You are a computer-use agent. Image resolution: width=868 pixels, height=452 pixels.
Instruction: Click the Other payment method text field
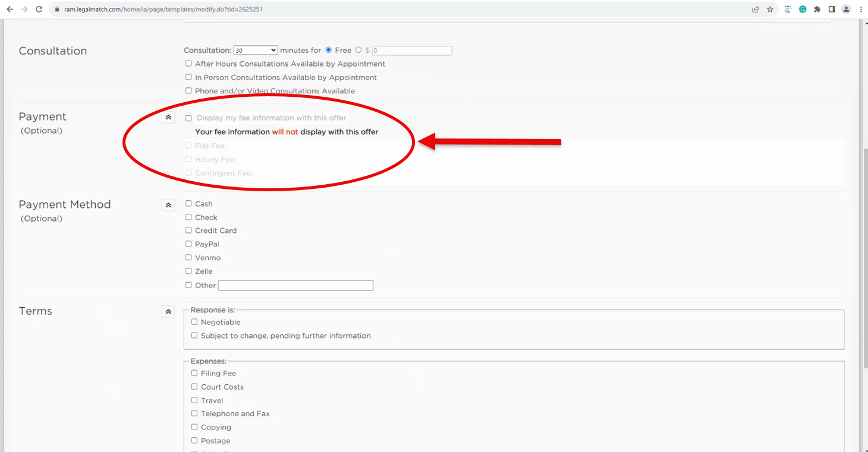point(295,286)
